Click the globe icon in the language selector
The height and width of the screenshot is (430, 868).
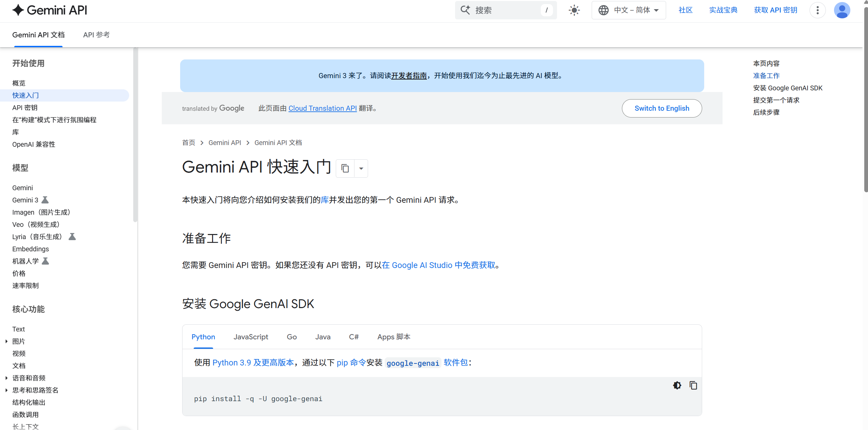pyautogui.click(x=603, y=10)
